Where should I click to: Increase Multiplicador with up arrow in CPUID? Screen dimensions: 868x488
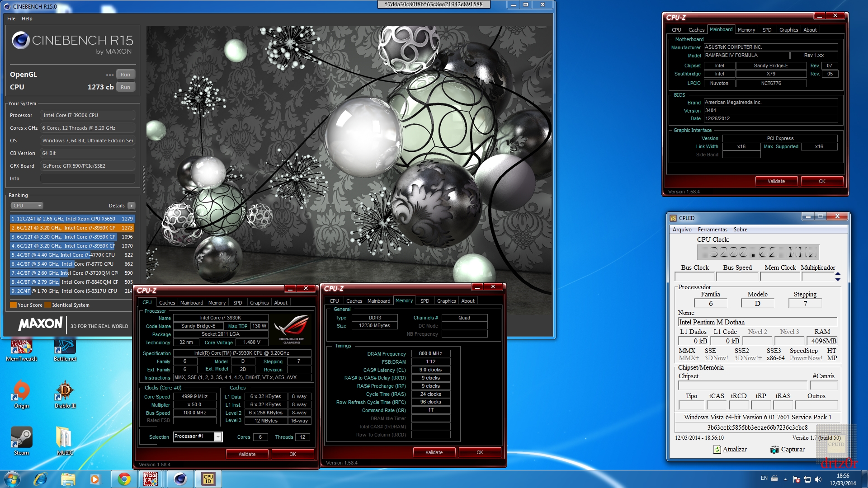pyautogui.click(x=838, y=274)
